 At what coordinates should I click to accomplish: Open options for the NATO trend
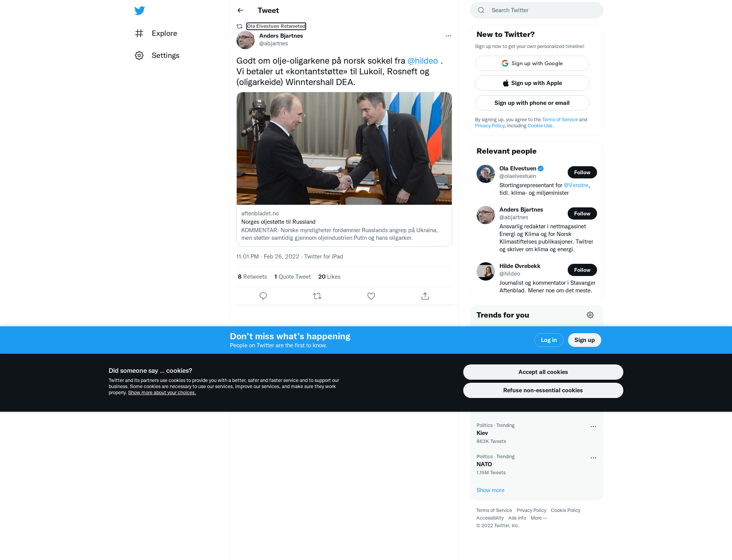coord(593,458)
